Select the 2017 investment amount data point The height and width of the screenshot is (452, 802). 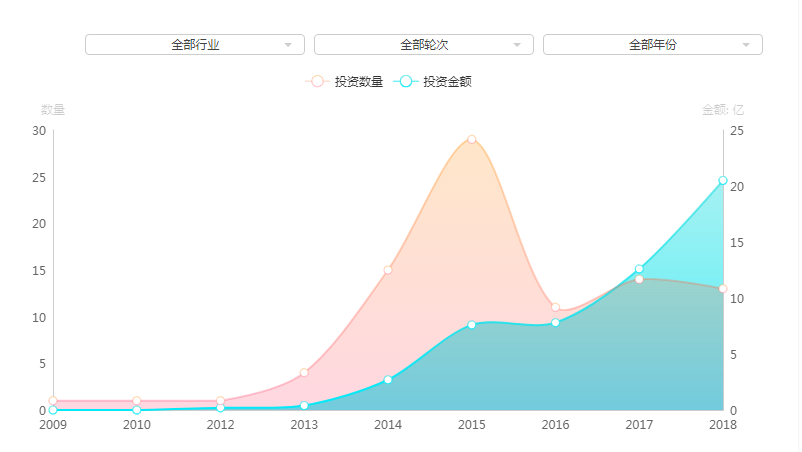pos(639,269)
